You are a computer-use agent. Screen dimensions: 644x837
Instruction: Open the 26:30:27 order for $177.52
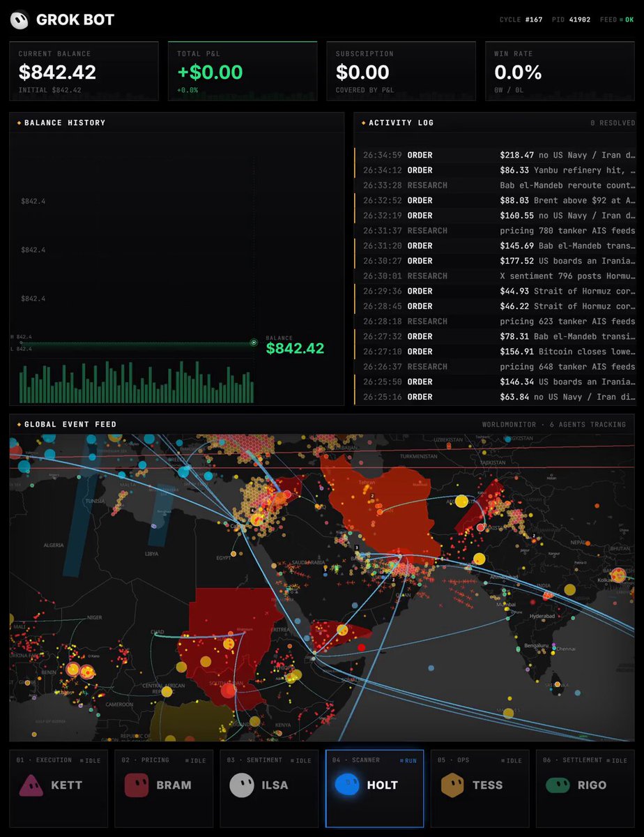pyautogui.click(x=495, y=261)
